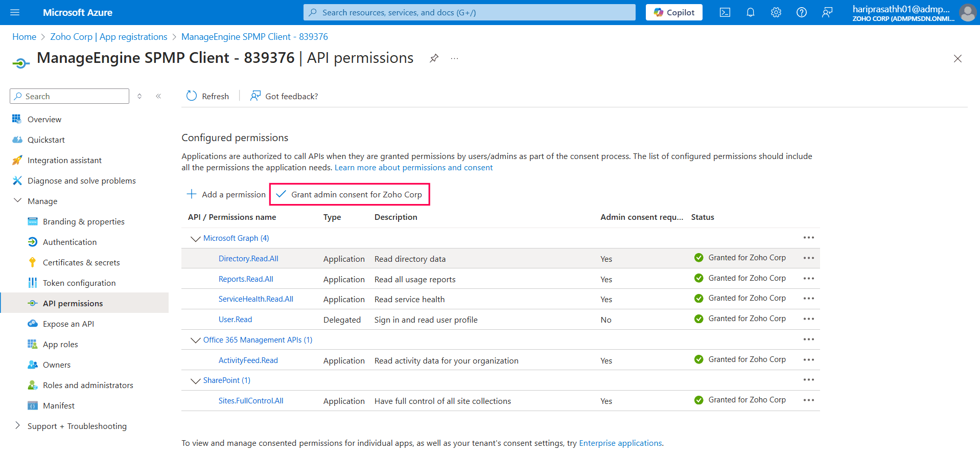
Task: Collapse the SharePoint (1) group
Action: [195, 380]
